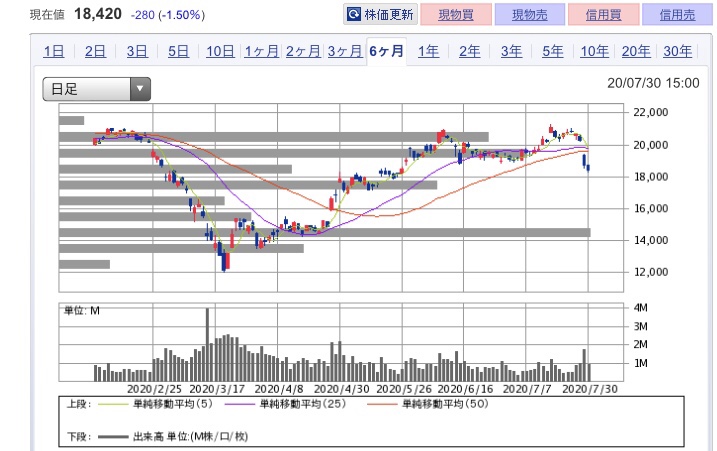717x451 pixels.
Task: Select the 10年 period tab
Action: coord(594,51)
